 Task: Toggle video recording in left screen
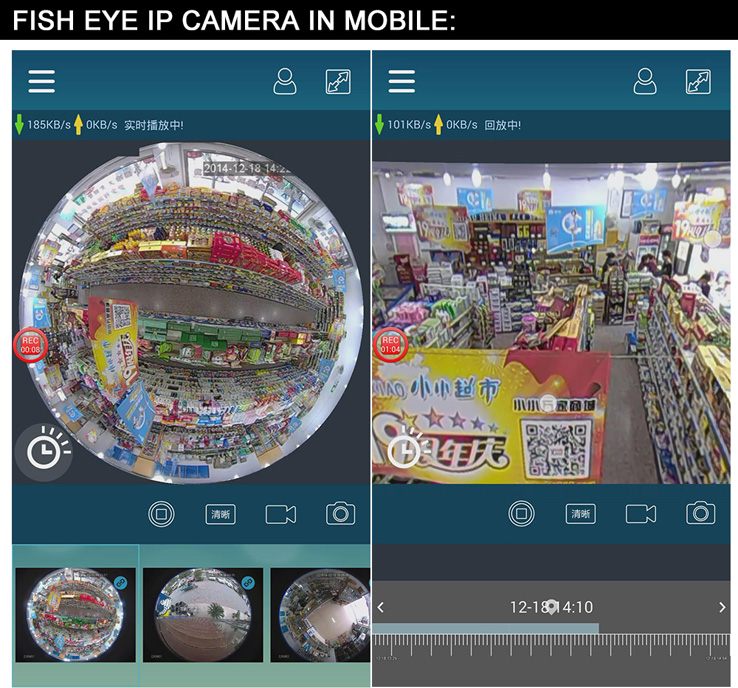(x=280, y=514)
